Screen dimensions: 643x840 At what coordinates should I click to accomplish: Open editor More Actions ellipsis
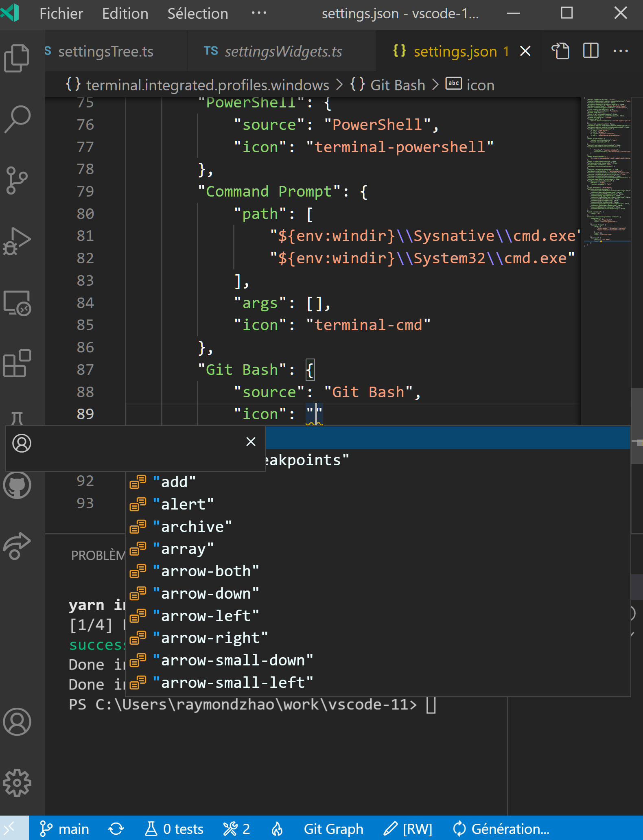(621, 51)
